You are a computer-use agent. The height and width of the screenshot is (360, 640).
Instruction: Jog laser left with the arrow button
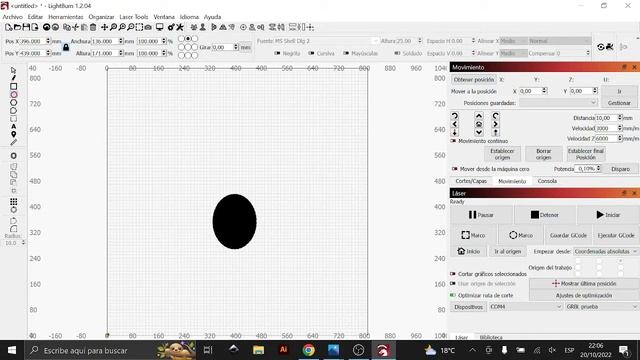(455, 124)
